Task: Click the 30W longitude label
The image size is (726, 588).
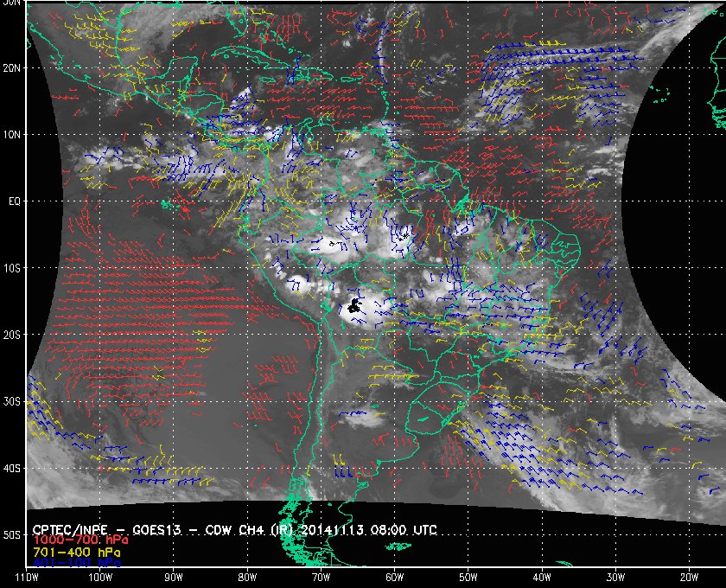Action: pyautogui.click(x=615, y=578)
